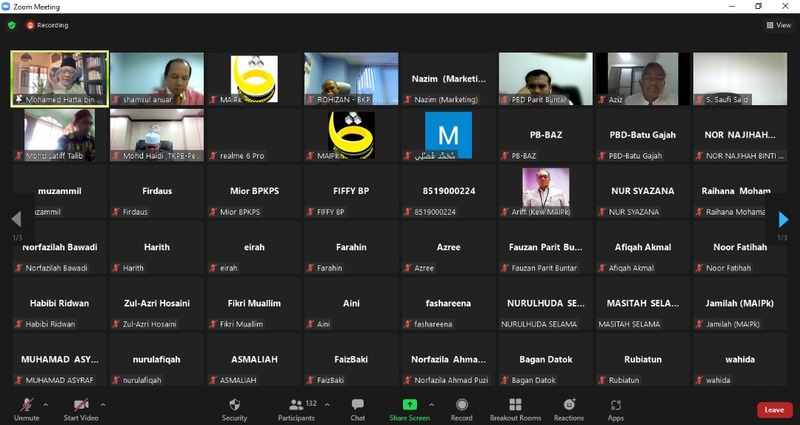Open the Apps icon
Viewport: 800px width, 425px height.
click(x=616, y=405)
